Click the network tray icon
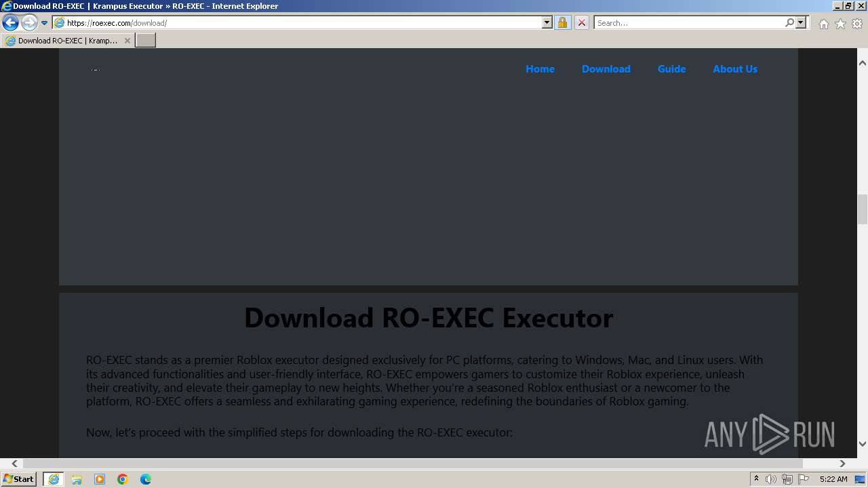This screenshot has width=868, height=488. coord(787,479)
